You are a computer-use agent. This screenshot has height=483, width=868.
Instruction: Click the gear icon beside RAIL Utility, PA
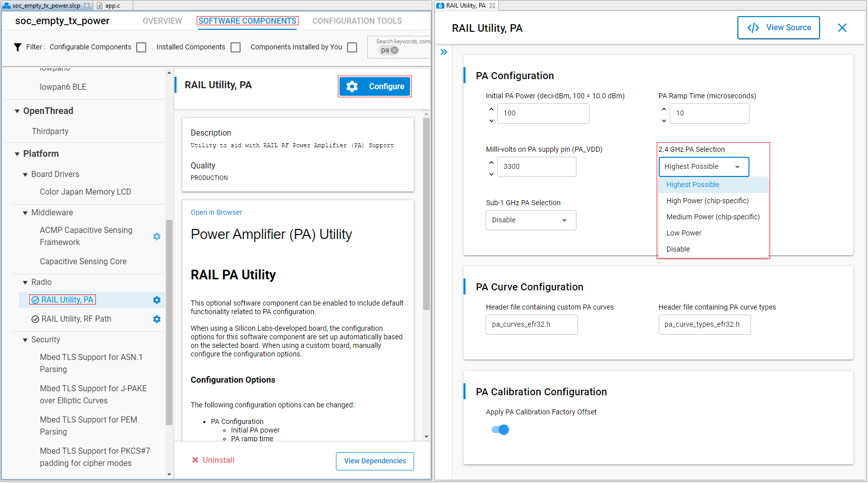pyautogui.click(x=156, y=299)
